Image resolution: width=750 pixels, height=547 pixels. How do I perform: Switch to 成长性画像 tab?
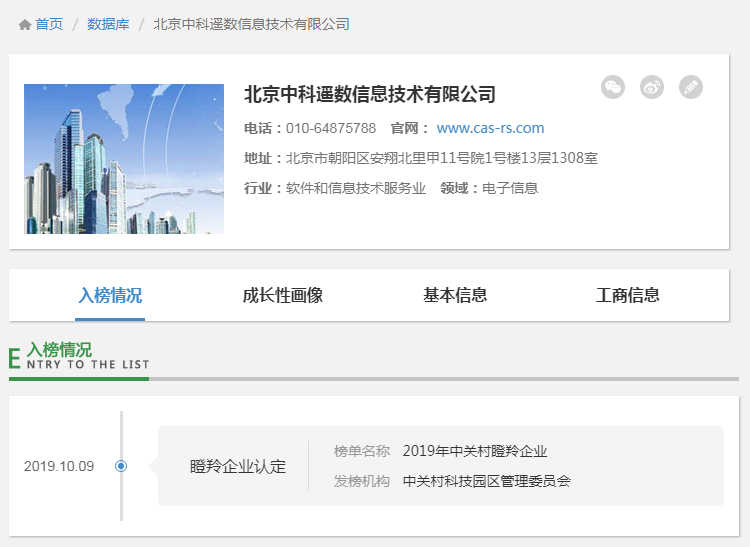tap(283, 295)
